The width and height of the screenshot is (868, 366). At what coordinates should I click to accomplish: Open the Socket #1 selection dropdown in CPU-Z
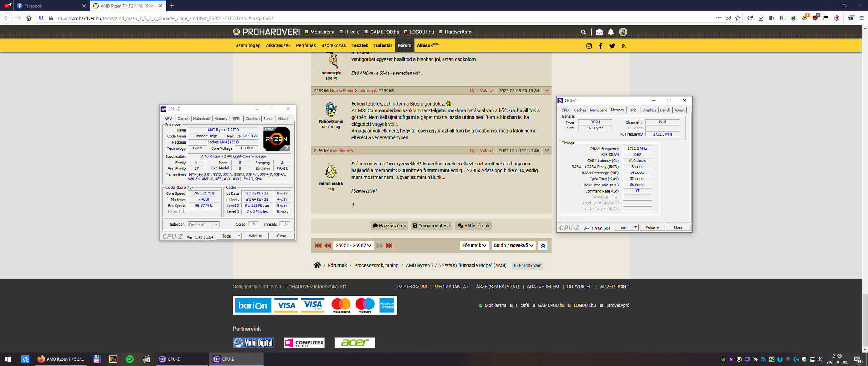coord(204,225)
